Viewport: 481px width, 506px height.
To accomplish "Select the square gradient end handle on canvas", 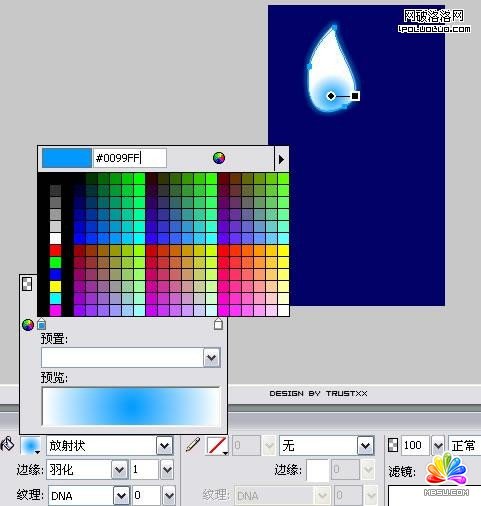I will (x=355, y=96).
